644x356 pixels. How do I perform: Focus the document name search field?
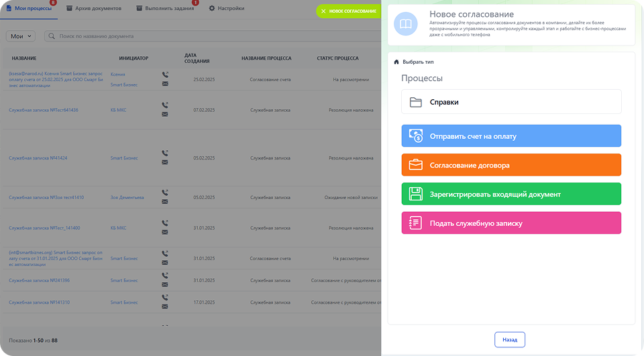(x=213, y=36)
